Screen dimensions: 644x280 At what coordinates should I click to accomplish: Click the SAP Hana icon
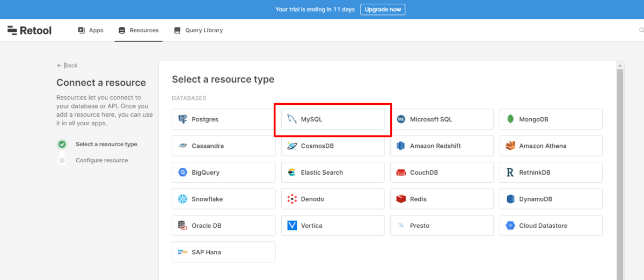pyautogui.click(x=182, y=252)
